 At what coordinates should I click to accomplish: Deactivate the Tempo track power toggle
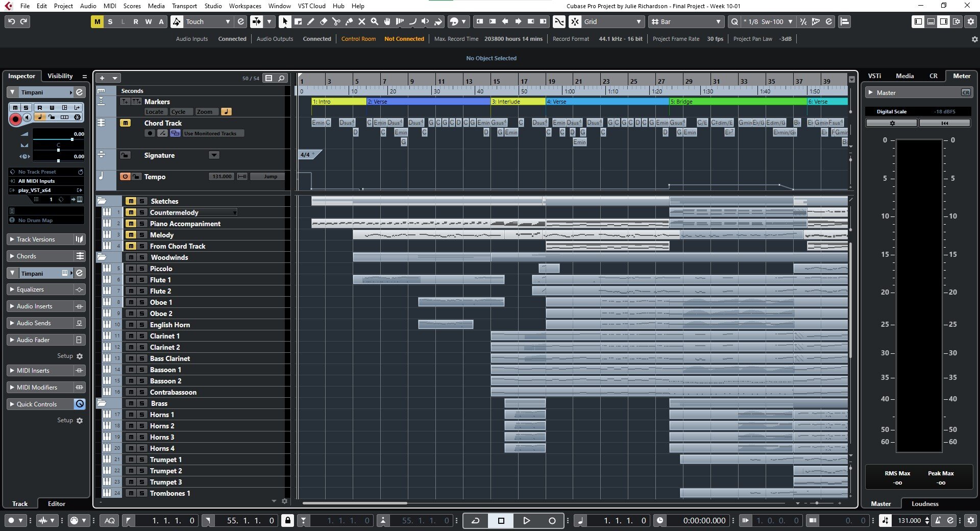[124, 177]
